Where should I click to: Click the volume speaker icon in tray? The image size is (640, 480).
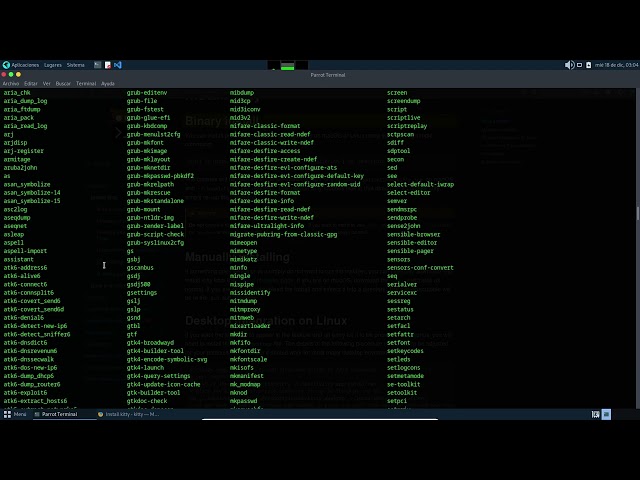coord(569,65)
